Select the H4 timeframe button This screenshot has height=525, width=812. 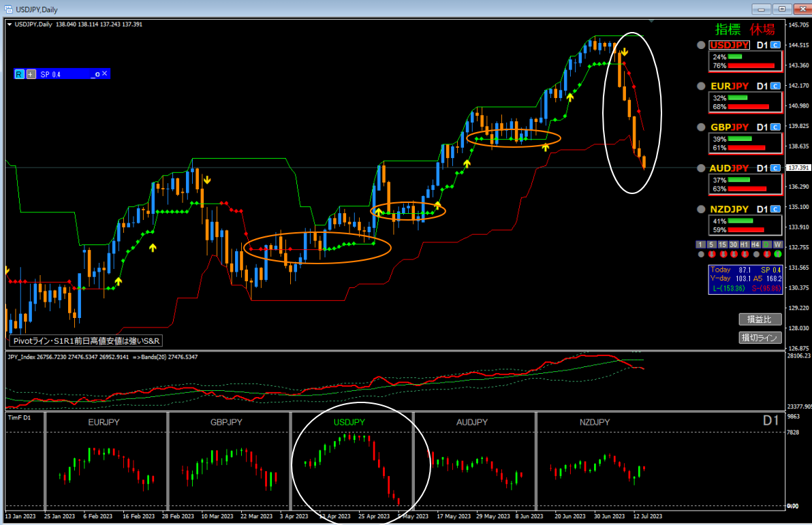pos(755,244)
